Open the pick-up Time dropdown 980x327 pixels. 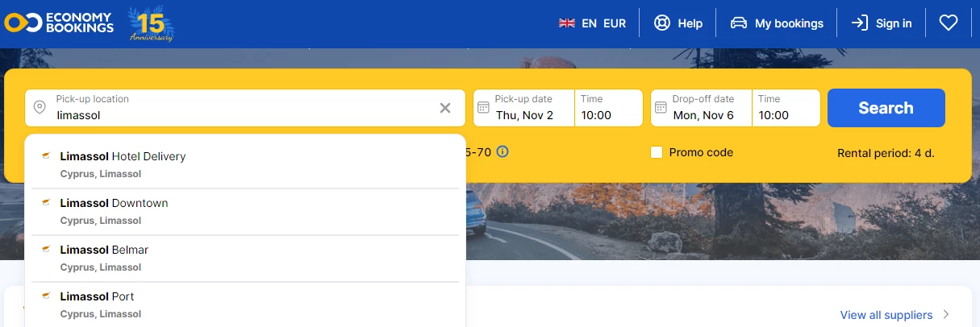[x=608, y=108]
